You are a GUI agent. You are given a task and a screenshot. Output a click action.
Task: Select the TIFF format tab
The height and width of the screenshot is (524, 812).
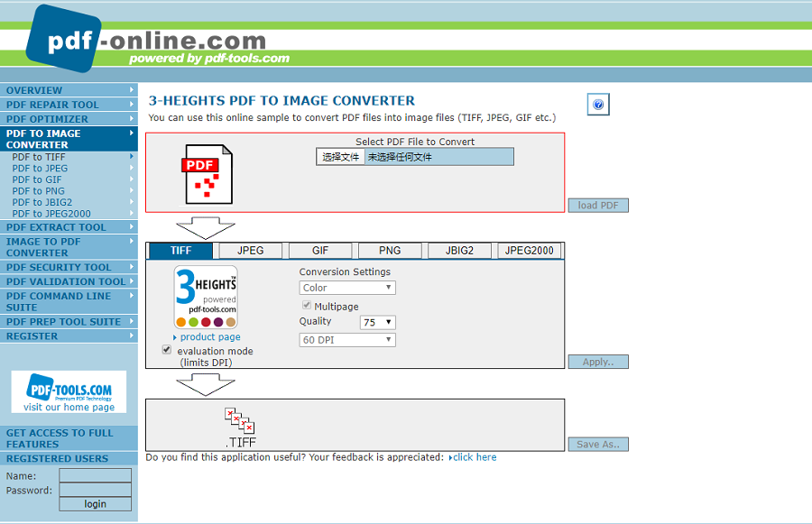(x=180, y=251)
